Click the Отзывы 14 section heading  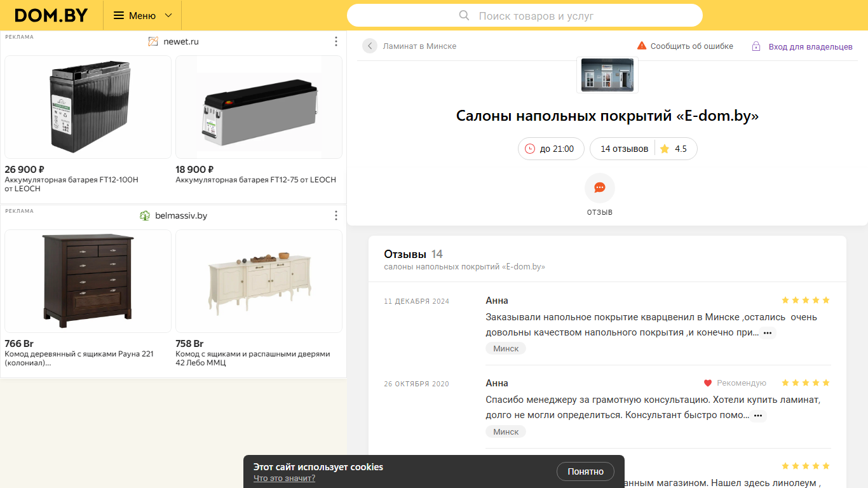pos(413,254)
